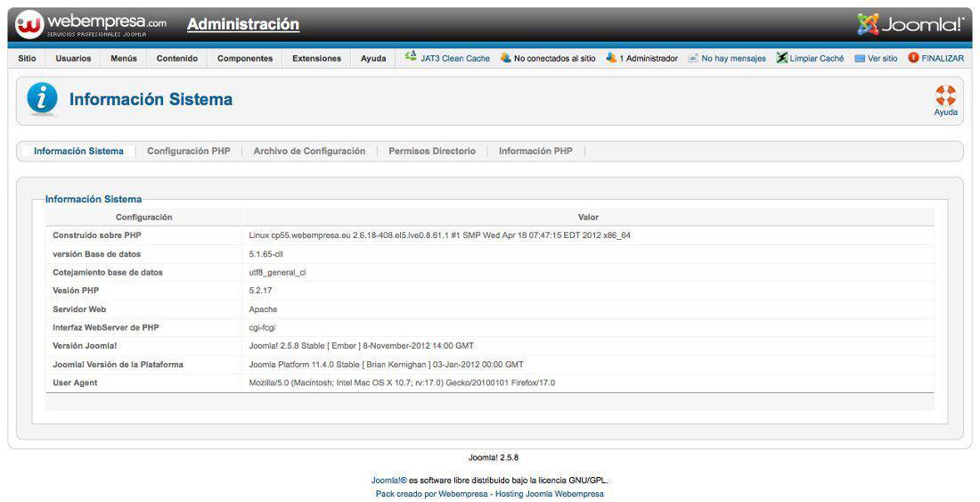Screen dimensions: 980x502
Task: Click the Joomla! logo
Action: 910,24
